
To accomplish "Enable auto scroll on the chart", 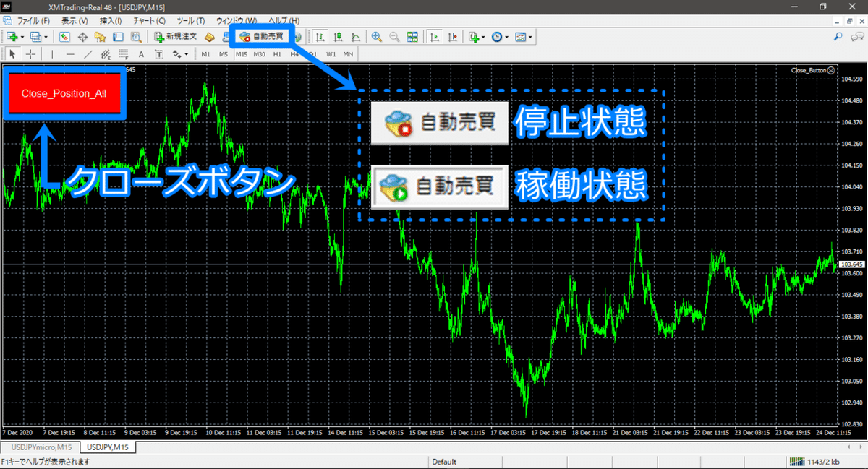I will coord(433,36).
